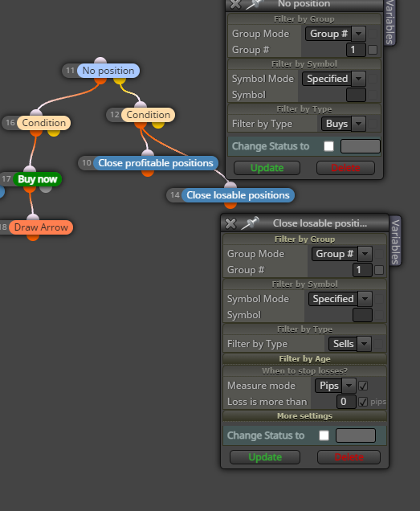Click the number 11 block label
The width and height of the screenshot is (420, 511).
(70, 71)
